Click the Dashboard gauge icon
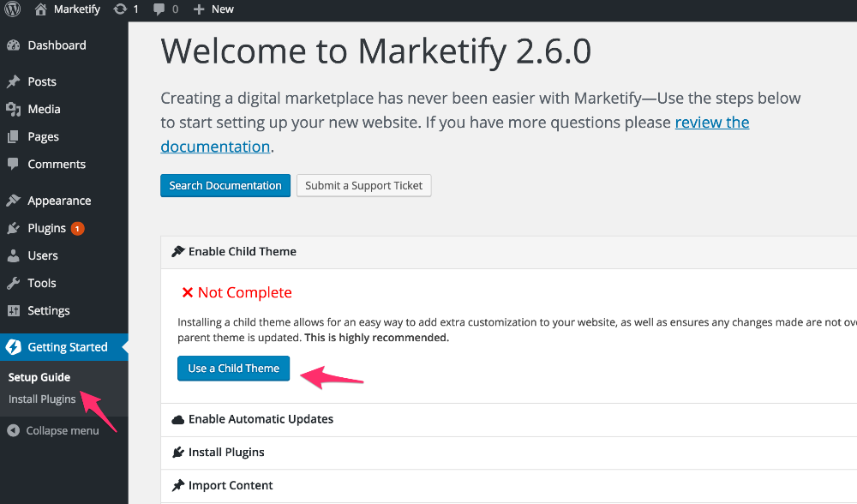This screenshot has width=857, height=504. (13, 45)
